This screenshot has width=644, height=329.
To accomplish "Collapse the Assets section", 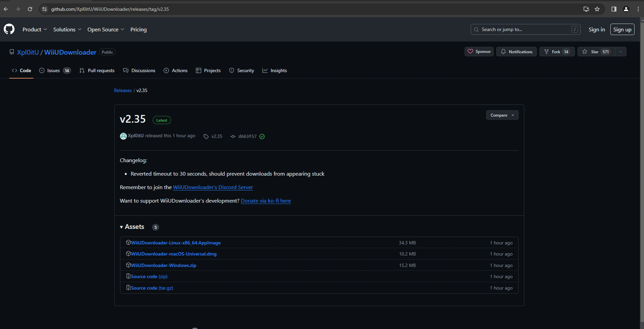I will click(x=132, y=227).
